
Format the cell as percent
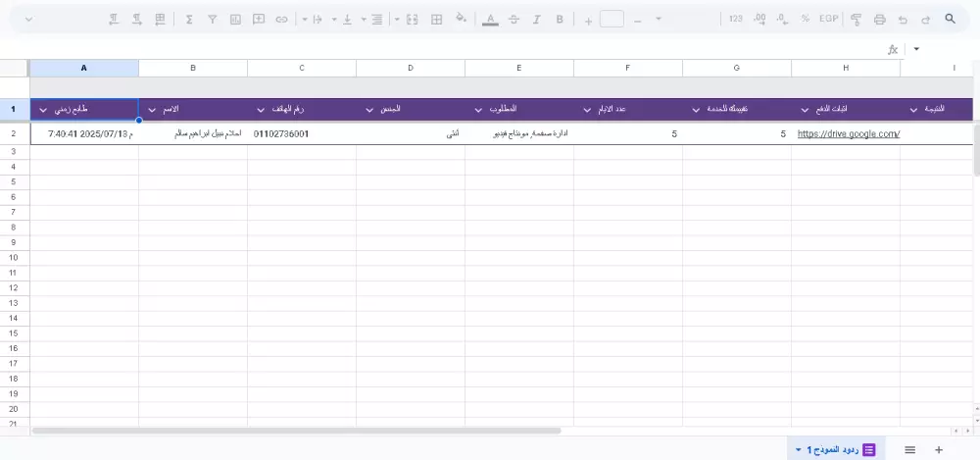(x=806, y=19)
